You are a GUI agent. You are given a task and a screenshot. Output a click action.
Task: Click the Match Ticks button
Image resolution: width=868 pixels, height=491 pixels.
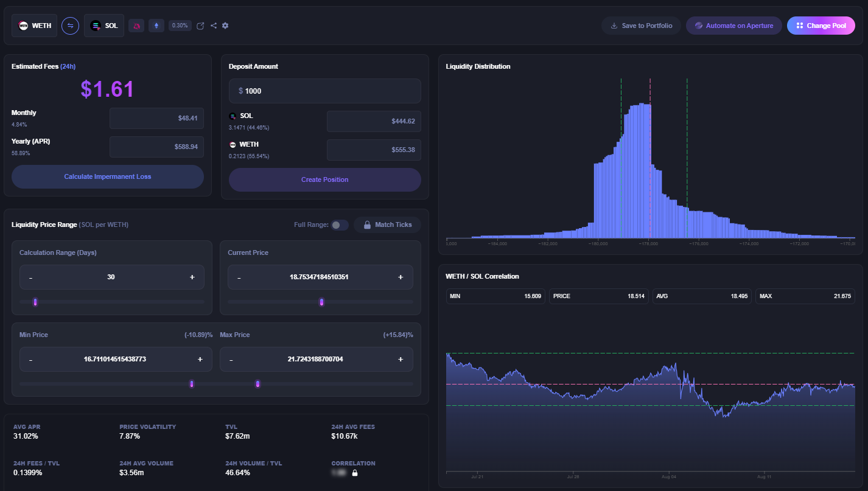tap(387, 225)
